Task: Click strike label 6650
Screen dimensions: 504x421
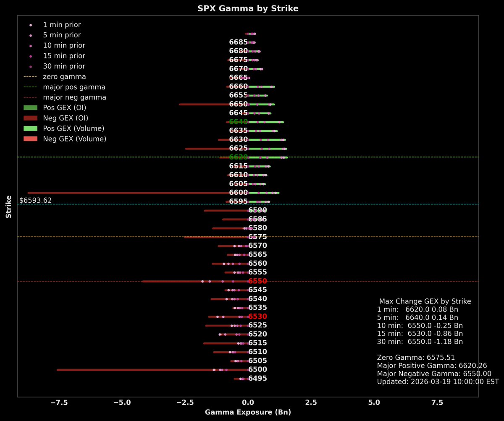Action: (238, 104)
